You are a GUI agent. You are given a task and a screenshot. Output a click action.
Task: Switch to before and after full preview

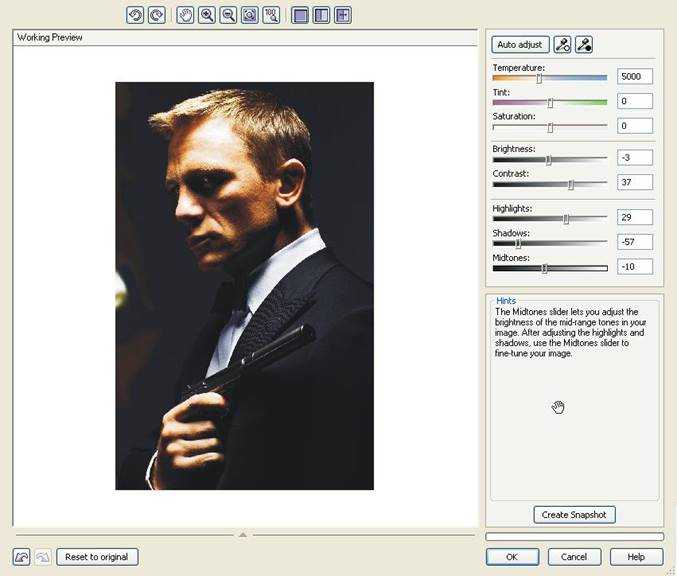(321, 16)
